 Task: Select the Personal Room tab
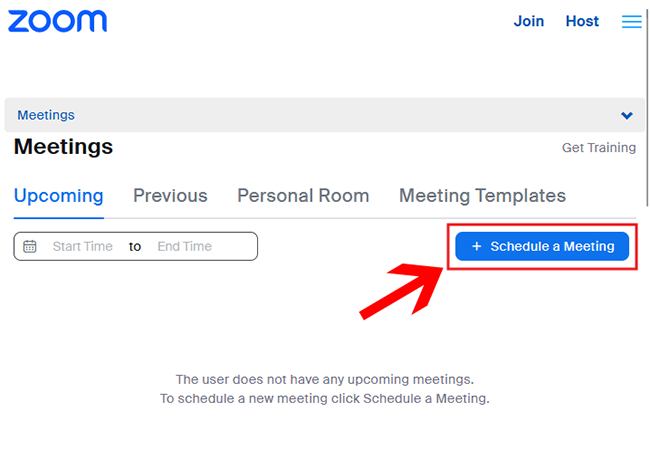tap(303, 196)
